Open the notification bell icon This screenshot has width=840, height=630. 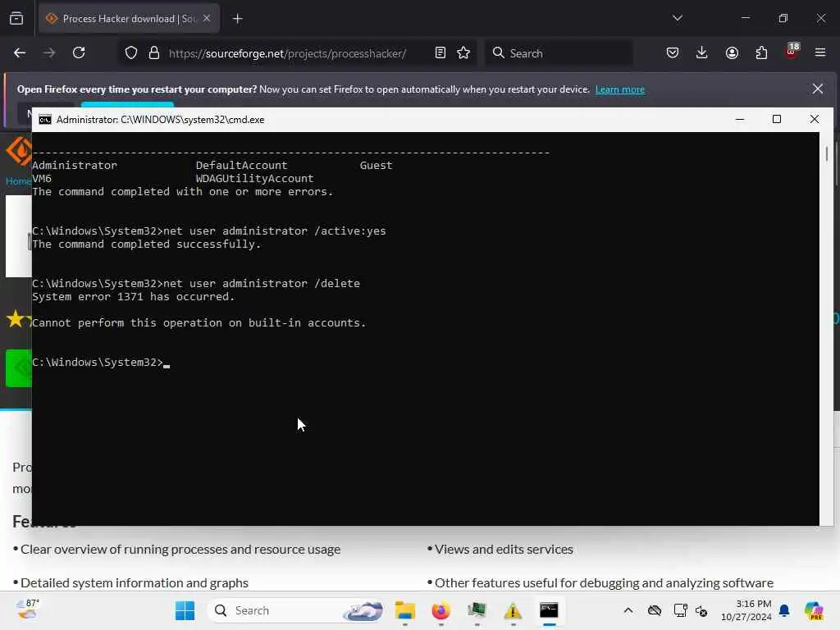[x=784, y=610]
